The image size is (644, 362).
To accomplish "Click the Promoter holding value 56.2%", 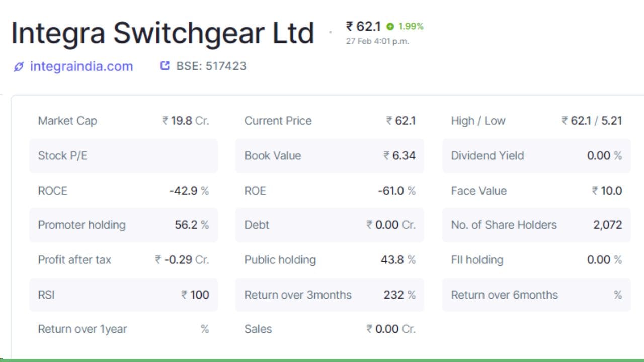I will [189, 225].
